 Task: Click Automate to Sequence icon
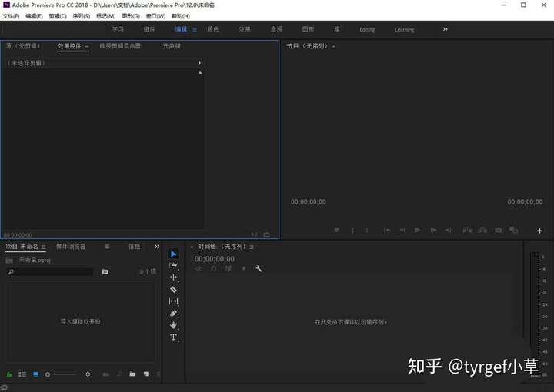[x=105, y=374]
